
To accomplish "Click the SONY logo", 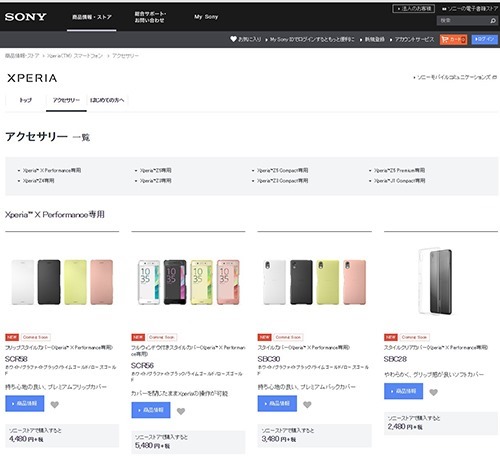I will [25, 17].
